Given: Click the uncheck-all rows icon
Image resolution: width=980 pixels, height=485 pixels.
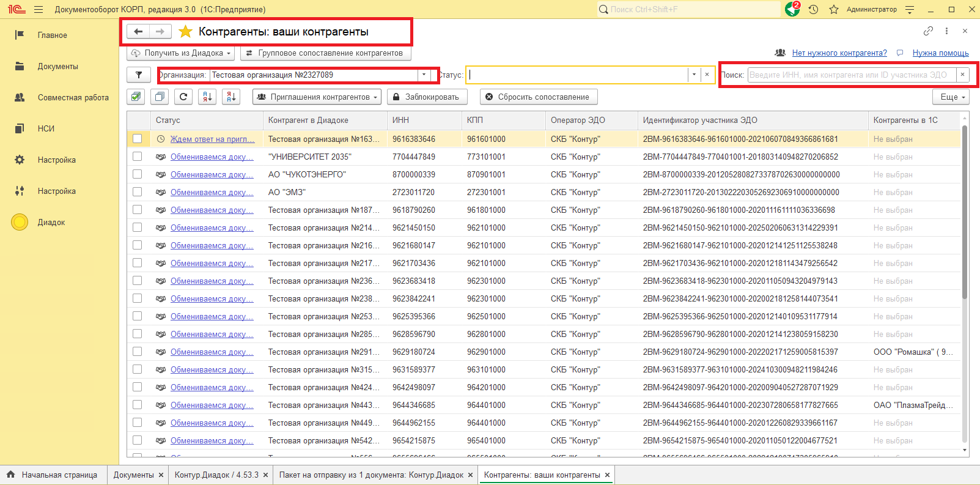Looking at the screenshot, I should tap(160, 97).
